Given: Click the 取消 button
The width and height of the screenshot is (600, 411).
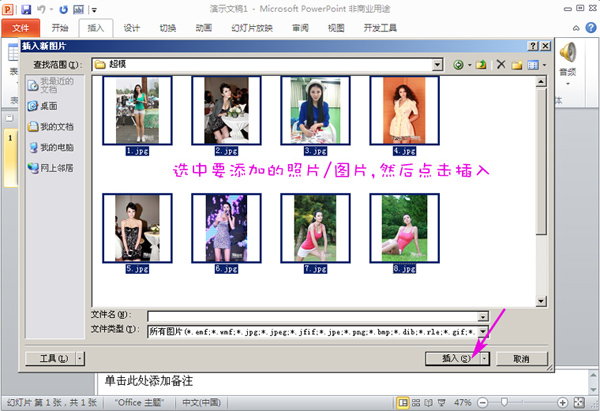Looking at the screenshot, I should pyautogui.click(x=522, y=359).
